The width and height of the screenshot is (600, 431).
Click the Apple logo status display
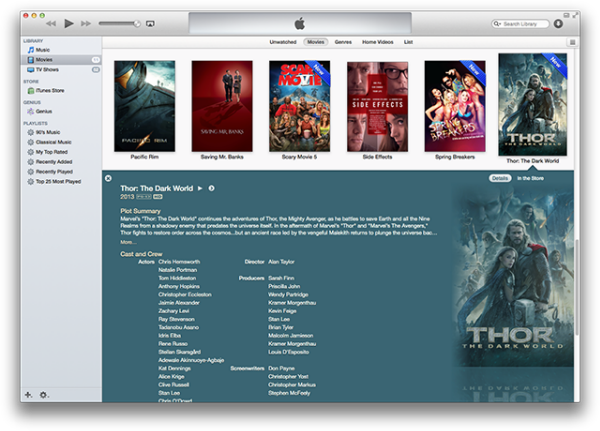pyautogui.click(x=300, y=23)
